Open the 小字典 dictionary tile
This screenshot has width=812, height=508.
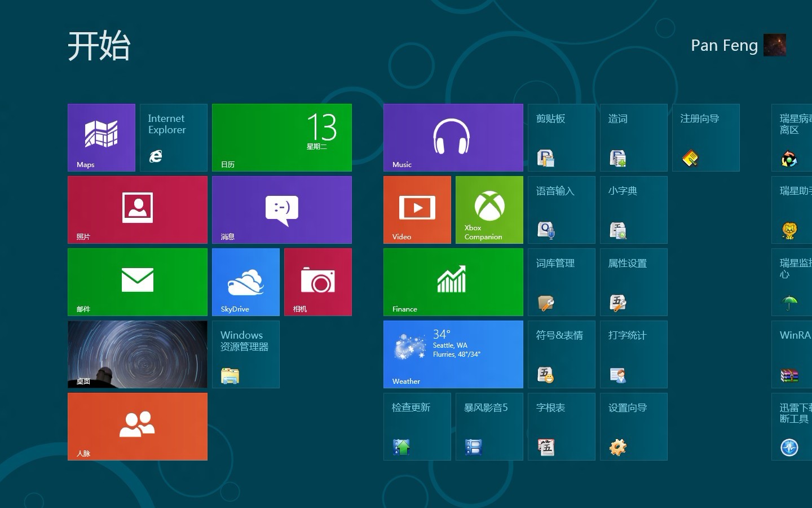click(x=634, y=210)
